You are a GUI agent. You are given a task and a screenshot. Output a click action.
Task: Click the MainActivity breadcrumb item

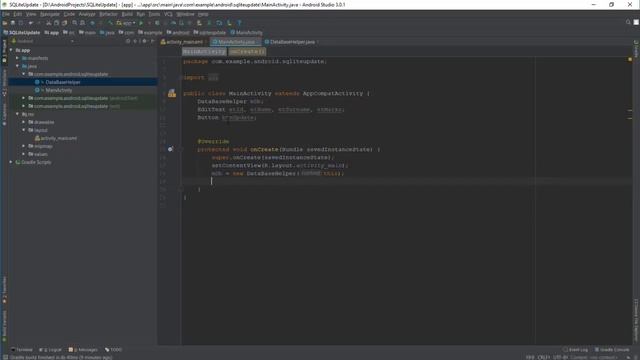(x=246, y=33)
